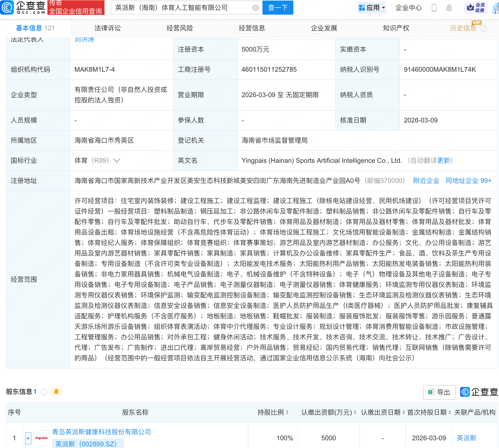Select the 企业发展 tab
This screenshot has height=448, width=499.
(324, 28)
